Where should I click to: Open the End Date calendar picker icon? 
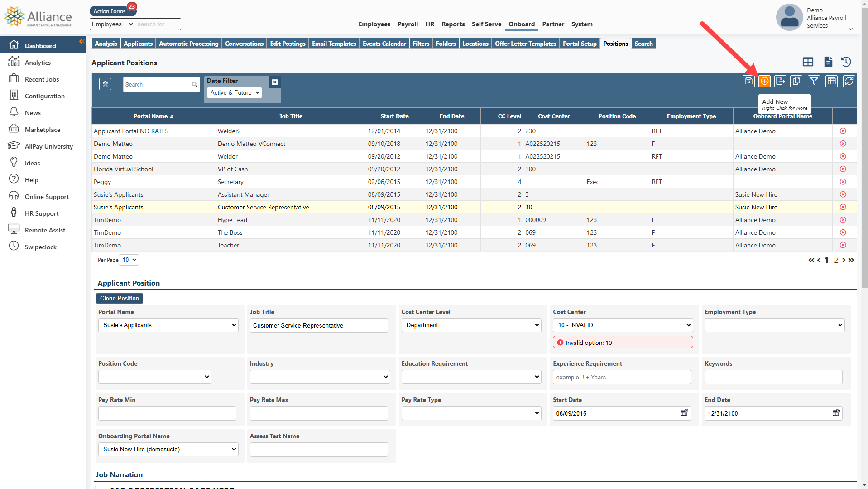pyautogui.click(x=836, y=412)
